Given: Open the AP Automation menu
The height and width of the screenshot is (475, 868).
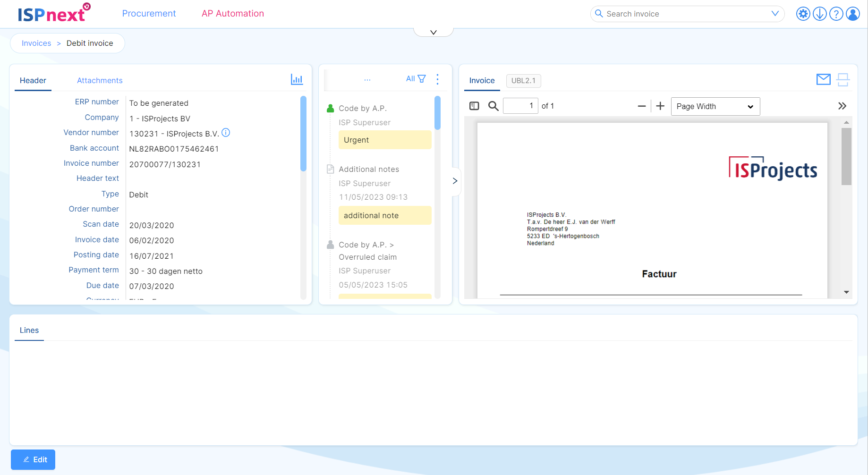Looking at the screenshot, I should [x=233, y=14].
